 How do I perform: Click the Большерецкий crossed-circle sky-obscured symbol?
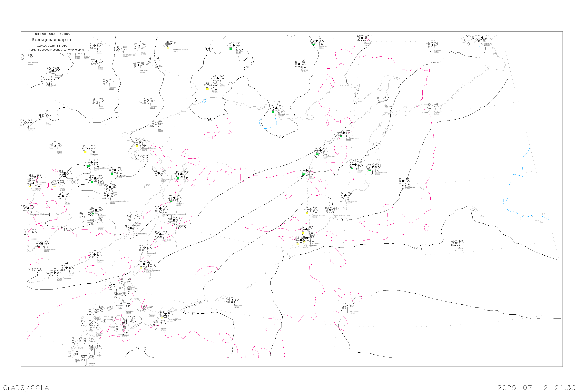point(310,210)
